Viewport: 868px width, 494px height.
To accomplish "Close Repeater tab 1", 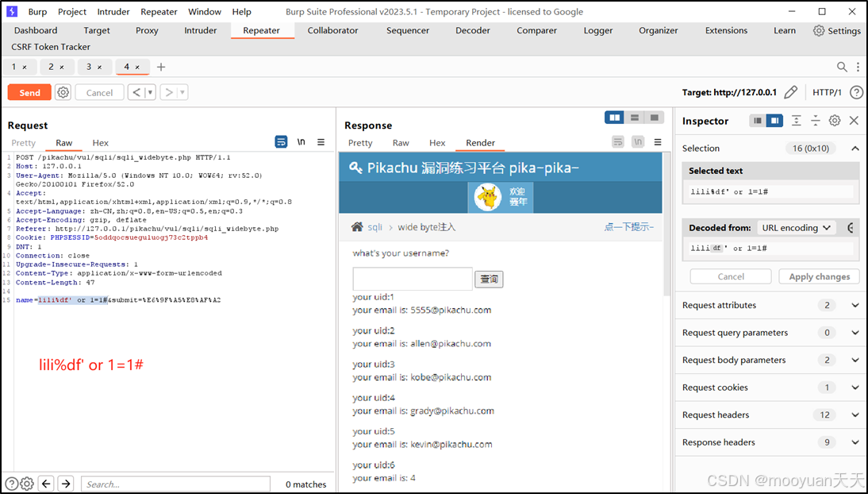I will 25,67.
